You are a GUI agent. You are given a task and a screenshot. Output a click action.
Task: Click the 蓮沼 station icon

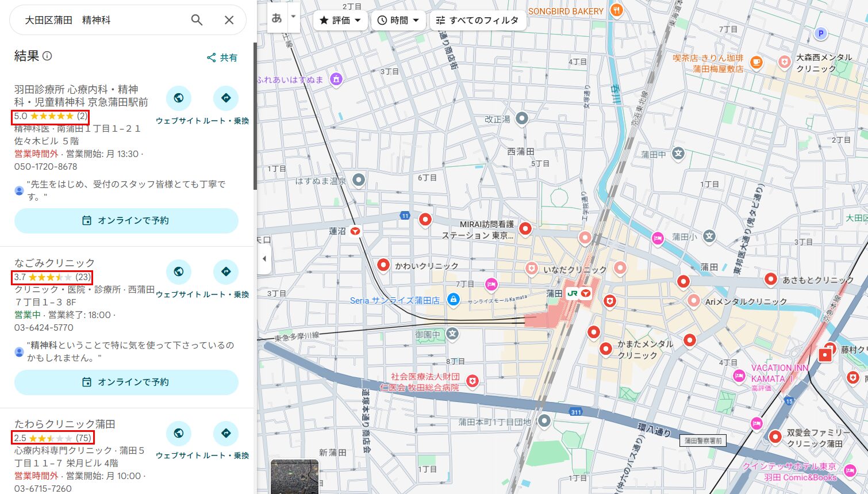[355, 231]
